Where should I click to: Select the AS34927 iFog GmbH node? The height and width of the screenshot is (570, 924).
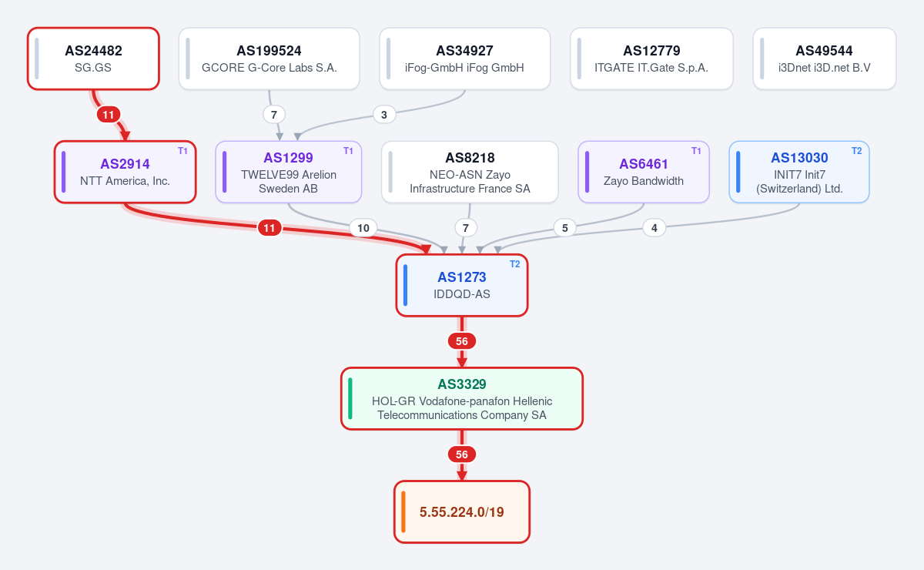click(464, 59)
